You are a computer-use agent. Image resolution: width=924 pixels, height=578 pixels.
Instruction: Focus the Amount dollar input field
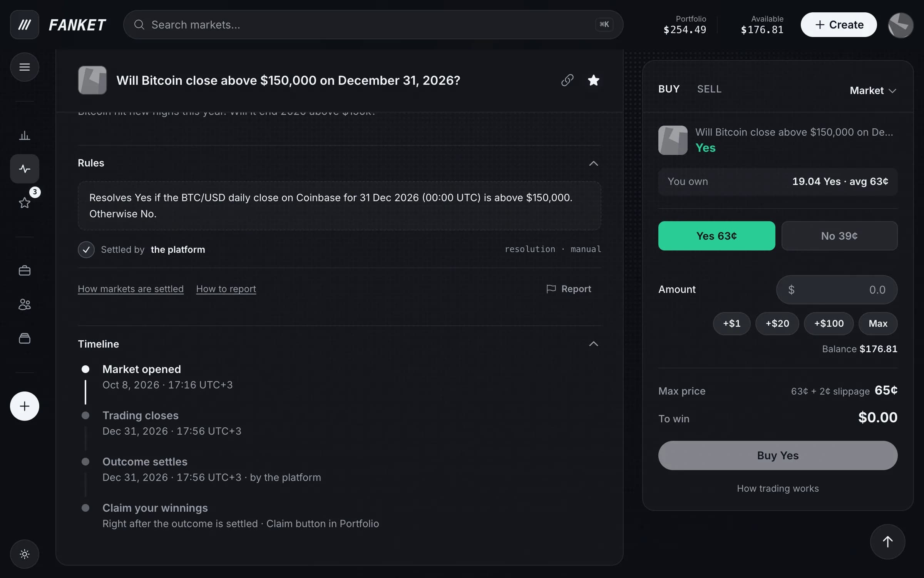837,289
